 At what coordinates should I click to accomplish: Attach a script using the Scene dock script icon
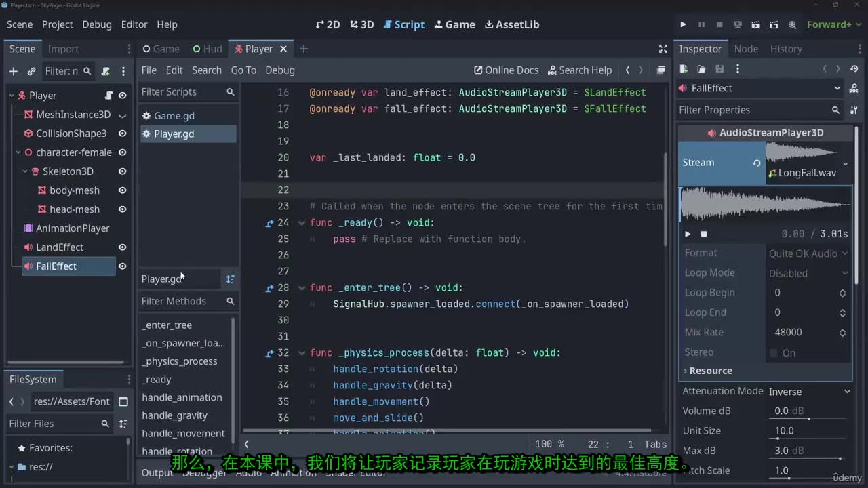[105, 71]
